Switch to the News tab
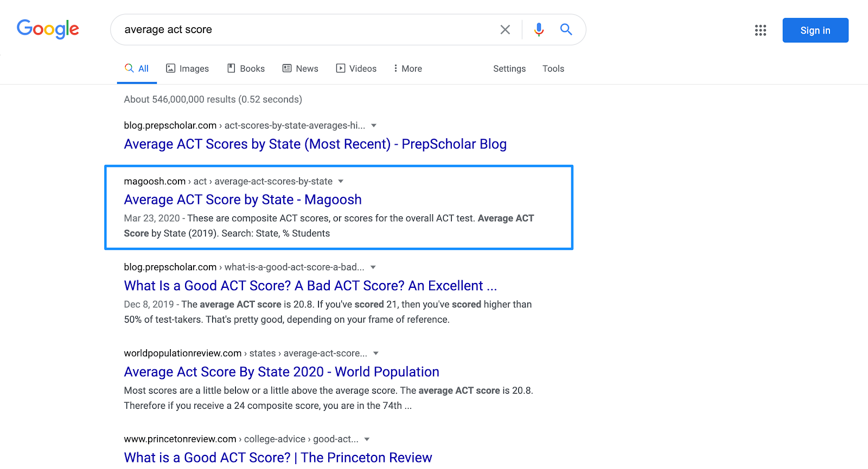Viewport: 868px width, 469px height. point(300,68)
